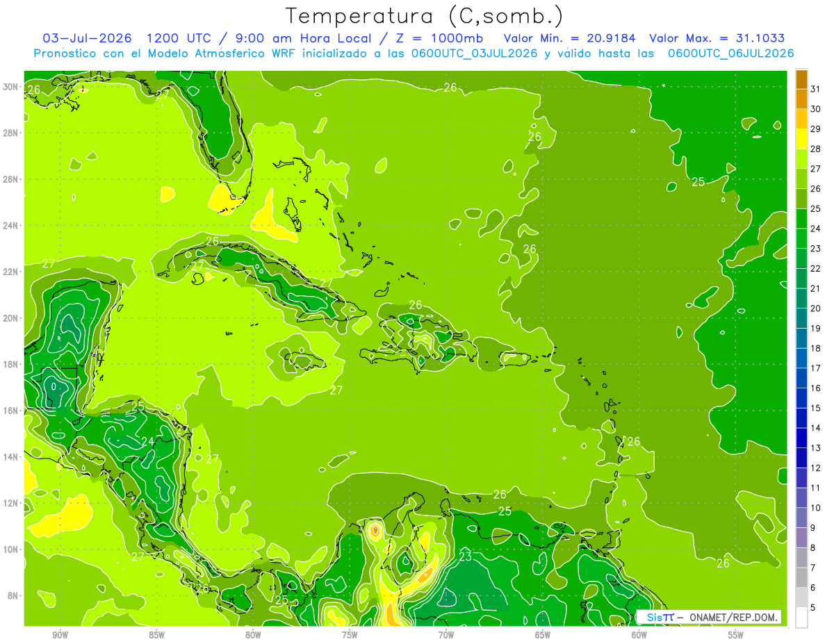834x644 pixels.
Task: Click color scale label '31'
Action: click(x=815, y=89)
